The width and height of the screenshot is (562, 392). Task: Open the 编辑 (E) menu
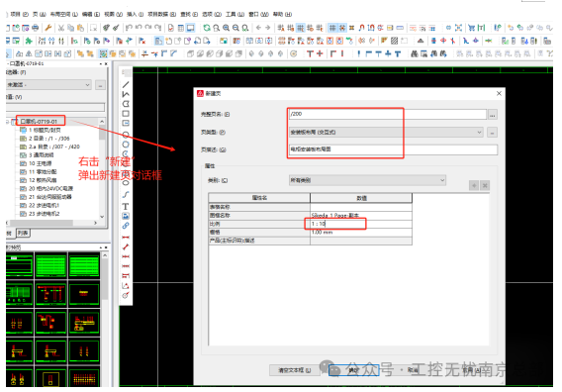(91, 14)
